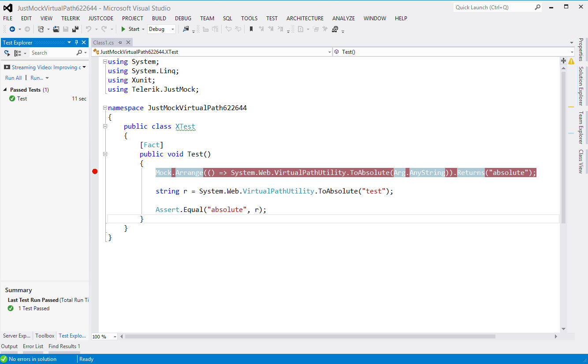Image resolution: width=588 pixels, height=364 pixels.
Task: Click the bookmark toolbar icon
Action: (x=251, y=29)
